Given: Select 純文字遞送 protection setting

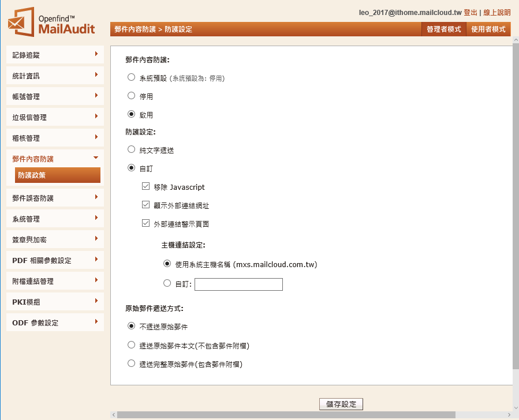Looking at the screenshot, I should coord(132,149).
